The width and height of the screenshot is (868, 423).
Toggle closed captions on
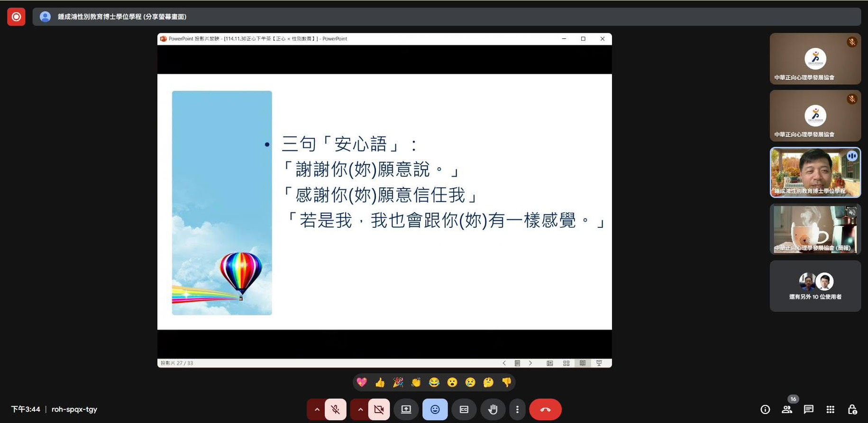464,409
